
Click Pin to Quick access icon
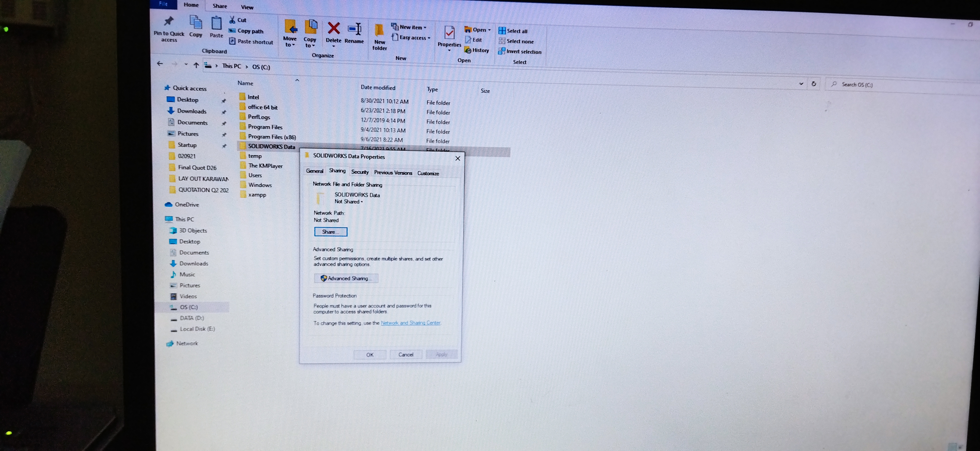point(169,21)
